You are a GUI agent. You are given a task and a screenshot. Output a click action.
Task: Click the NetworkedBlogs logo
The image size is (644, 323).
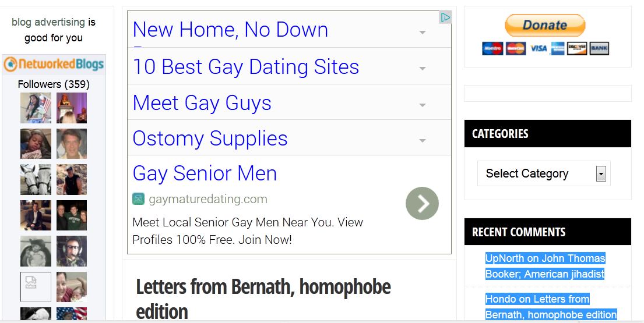54,65
